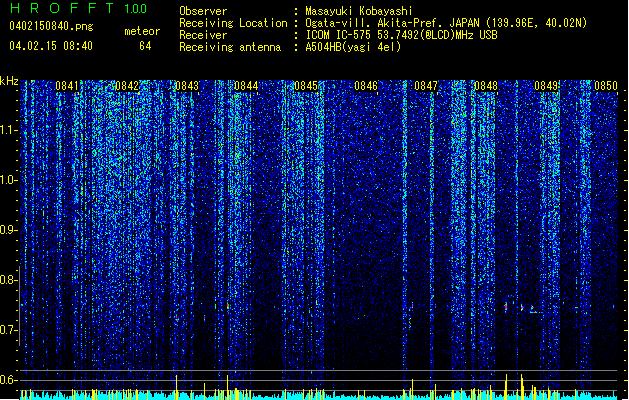Click the 0842 time marker
Image resolution: width=629 pixels, height=400 pixels.
tap(127, 86)
